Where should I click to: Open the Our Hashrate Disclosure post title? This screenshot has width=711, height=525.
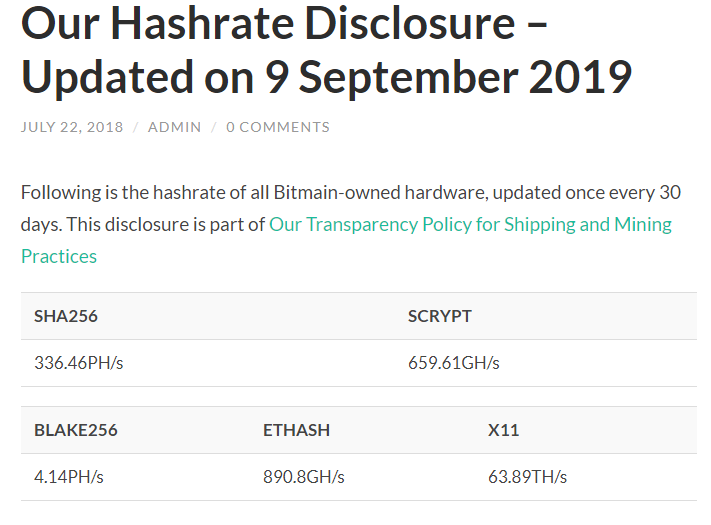coord(326,50)
